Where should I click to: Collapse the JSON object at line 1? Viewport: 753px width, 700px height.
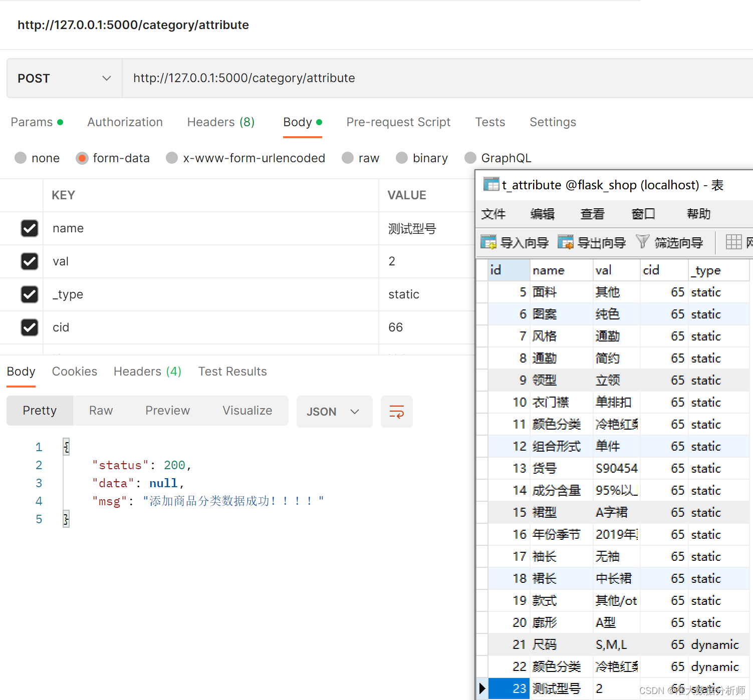point(66,447)
